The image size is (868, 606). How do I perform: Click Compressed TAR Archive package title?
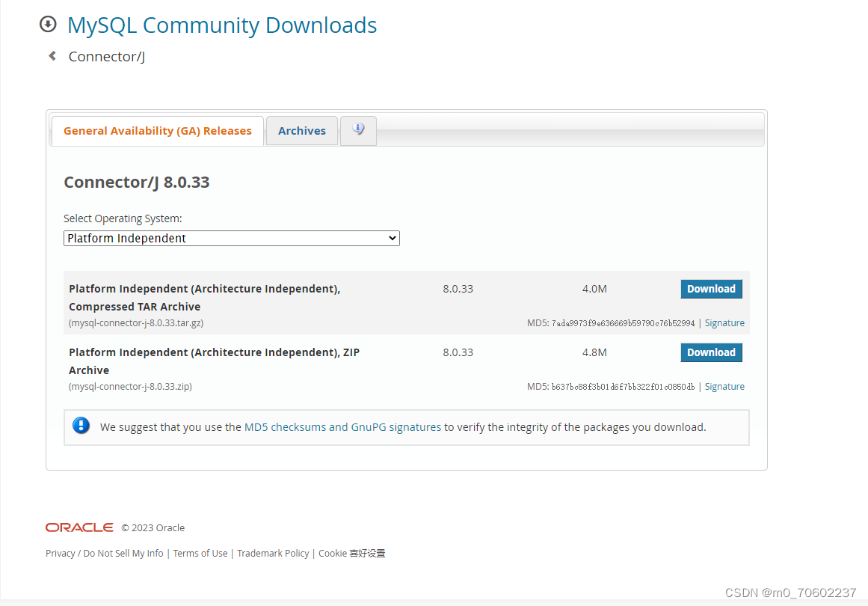pyautogui.click(x=205, y=298)
